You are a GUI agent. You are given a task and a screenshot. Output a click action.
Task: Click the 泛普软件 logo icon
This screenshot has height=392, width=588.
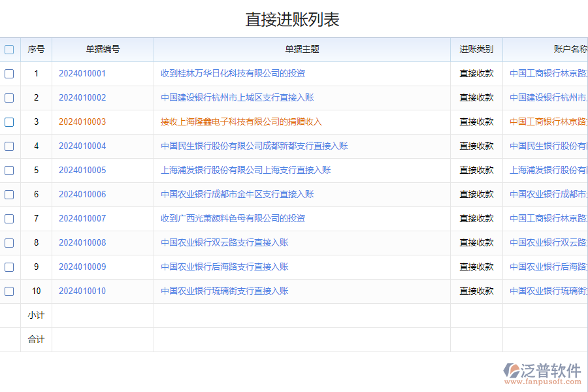[511, 372]
